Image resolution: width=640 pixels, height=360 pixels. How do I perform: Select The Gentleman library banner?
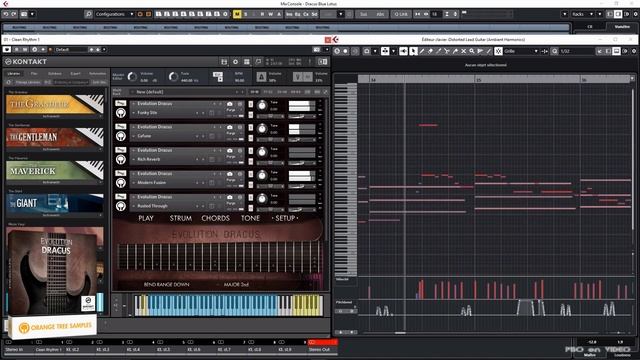[x=55, y=137]
